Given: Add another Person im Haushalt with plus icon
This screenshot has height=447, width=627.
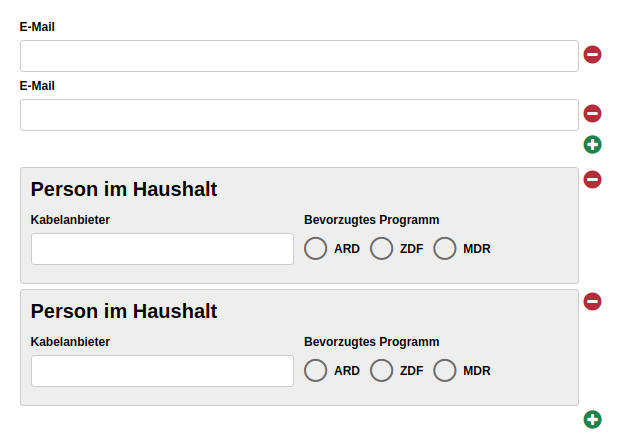Looking at the screenshot, I should (592, 419).
